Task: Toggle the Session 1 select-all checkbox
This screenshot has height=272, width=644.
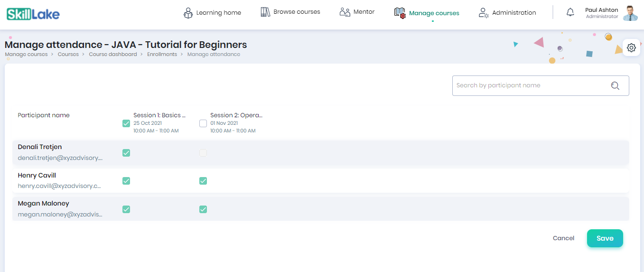Action: [x=126, y=123]
